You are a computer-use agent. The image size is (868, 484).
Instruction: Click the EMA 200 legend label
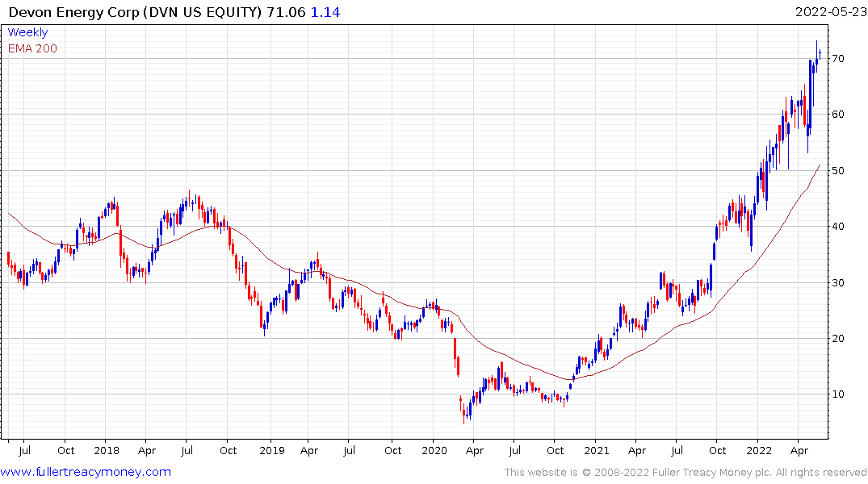coord(32,48)
